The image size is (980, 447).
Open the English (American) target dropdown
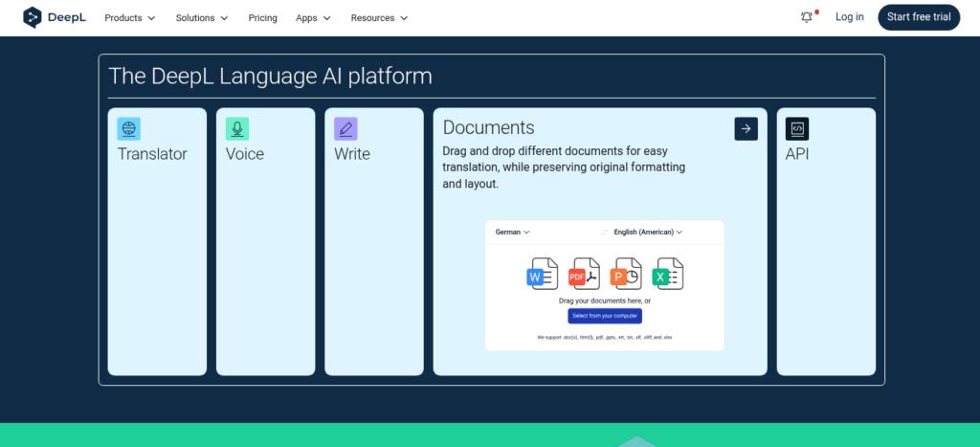pos(648,232)
